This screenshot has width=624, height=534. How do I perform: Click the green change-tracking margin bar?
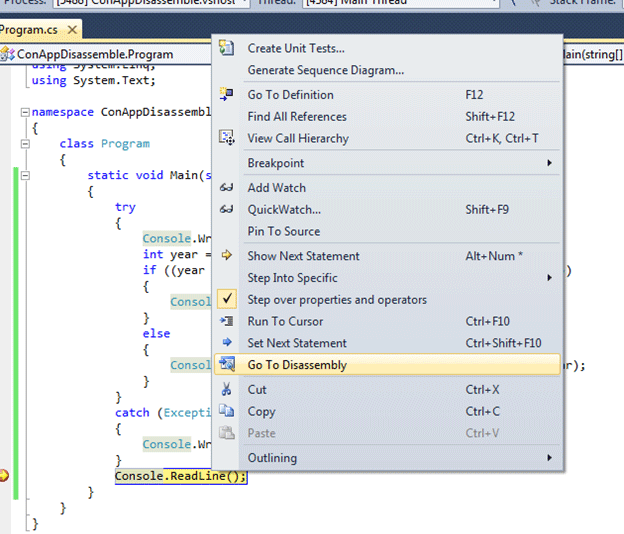point(16,333)
